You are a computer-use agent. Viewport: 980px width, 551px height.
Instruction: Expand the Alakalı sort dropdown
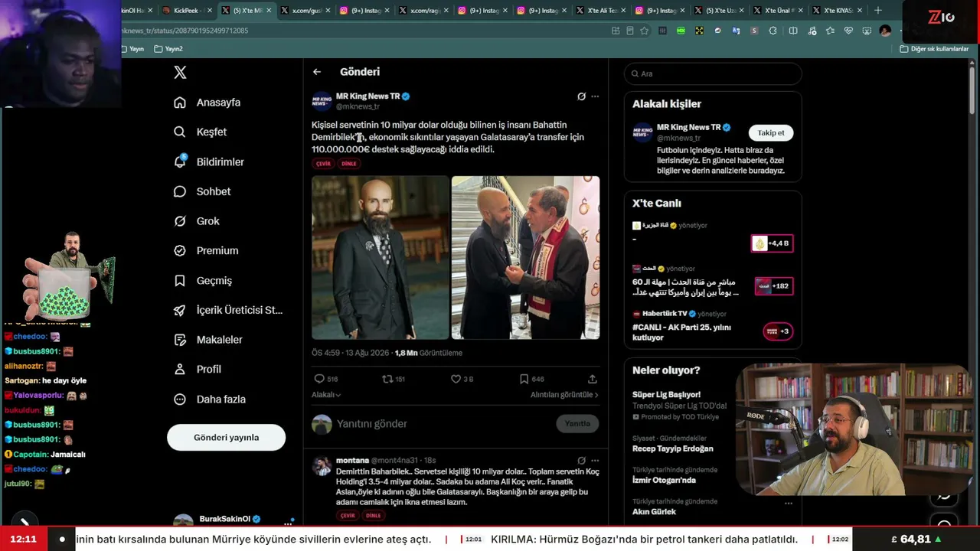tap(326, 395)
